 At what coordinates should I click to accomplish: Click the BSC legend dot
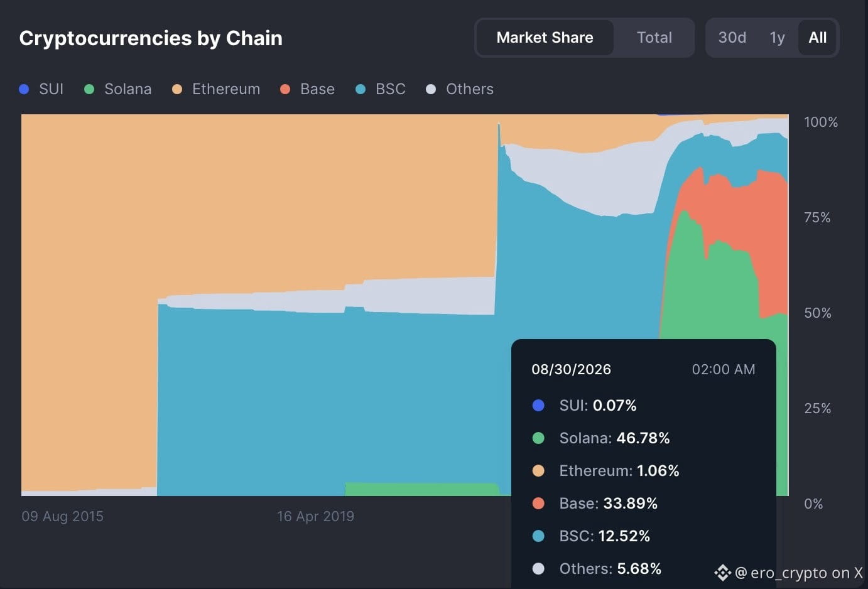point(361,89)
